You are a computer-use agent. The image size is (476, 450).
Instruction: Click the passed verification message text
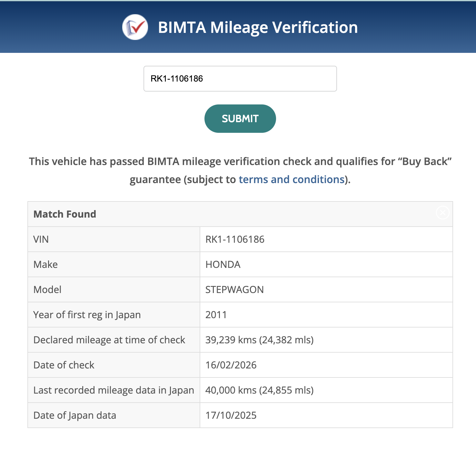tap(240, 161)
